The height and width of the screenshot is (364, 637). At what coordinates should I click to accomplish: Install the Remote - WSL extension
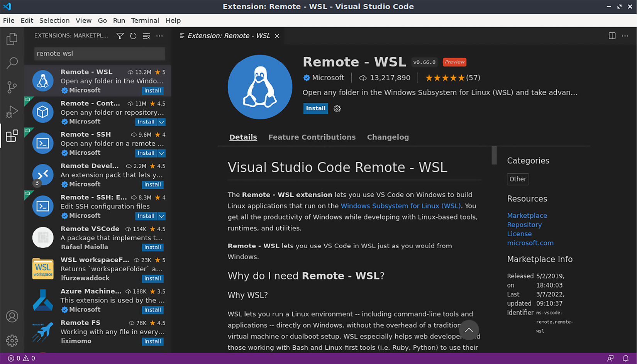pyautogui.click(x=315, y=108)
